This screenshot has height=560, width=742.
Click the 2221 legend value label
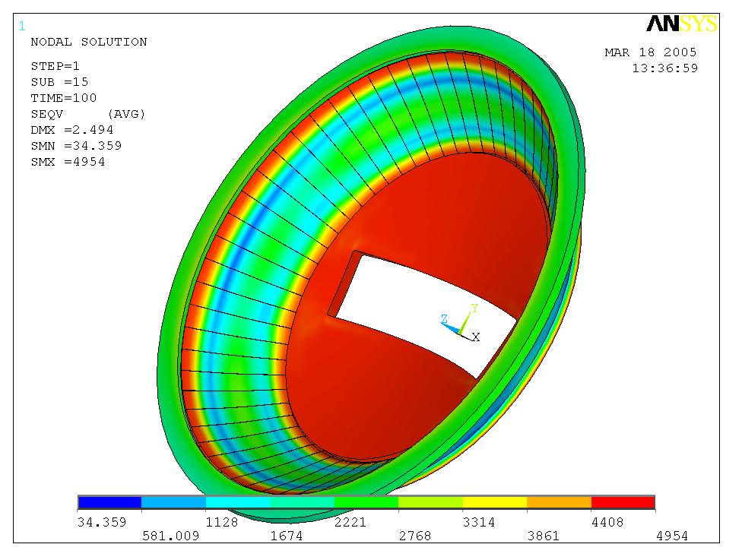click(350, 522)
